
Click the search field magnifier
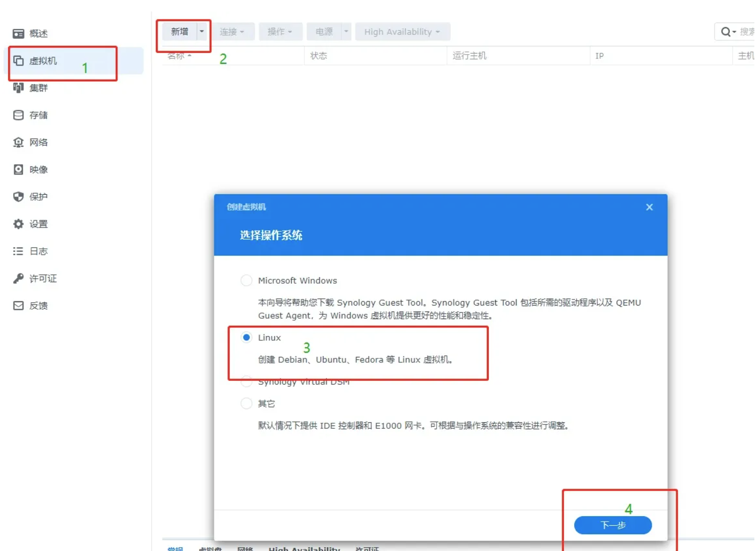[726, 32]
